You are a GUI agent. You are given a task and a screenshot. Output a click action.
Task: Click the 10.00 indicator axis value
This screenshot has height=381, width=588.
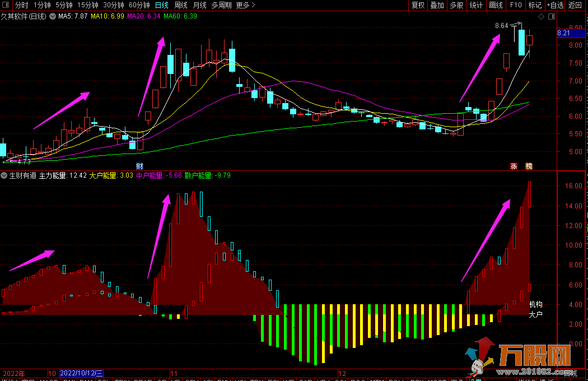point(574,245)
